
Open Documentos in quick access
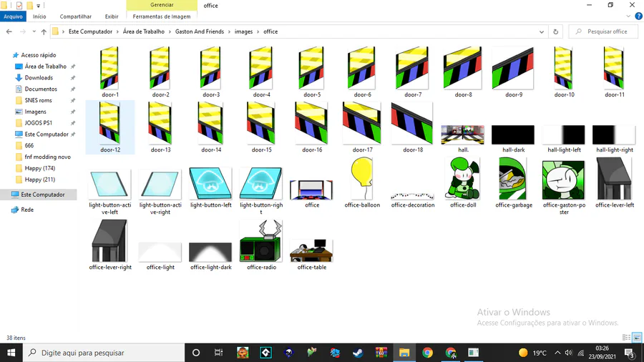[x=41, y=89]
